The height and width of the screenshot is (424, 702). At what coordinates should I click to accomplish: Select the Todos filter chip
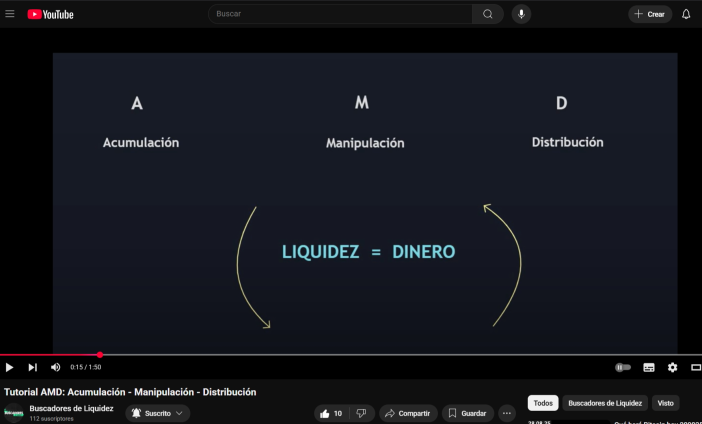(543, 403)
